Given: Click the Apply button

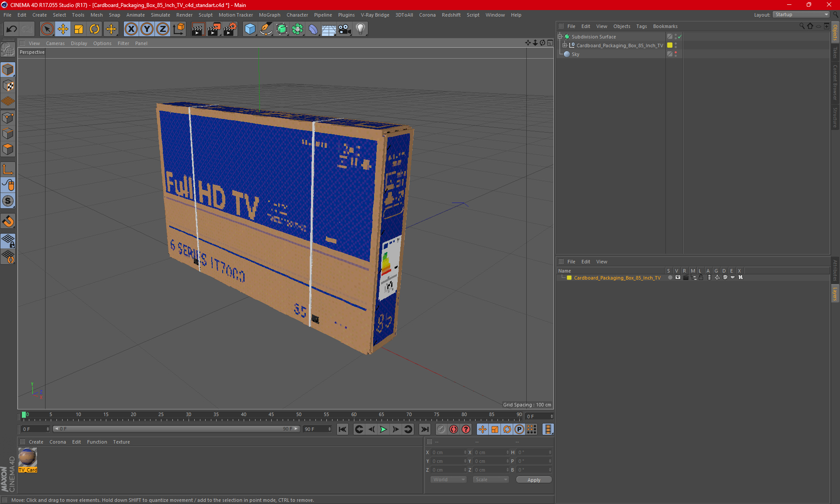Looking at the screenshot, I should [x=534, y=480].
